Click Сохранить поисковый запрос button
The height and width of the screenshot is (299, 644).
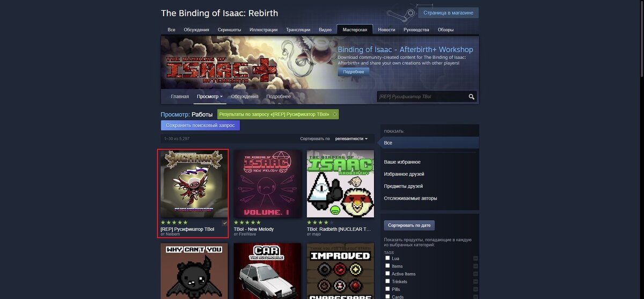200,125
